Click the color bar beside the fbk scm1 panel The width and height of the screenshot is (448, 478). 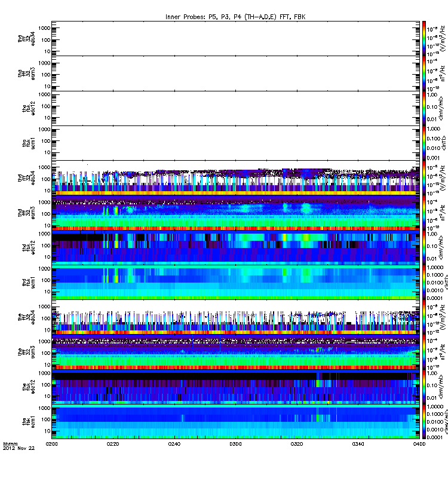(x=424, y=422)
